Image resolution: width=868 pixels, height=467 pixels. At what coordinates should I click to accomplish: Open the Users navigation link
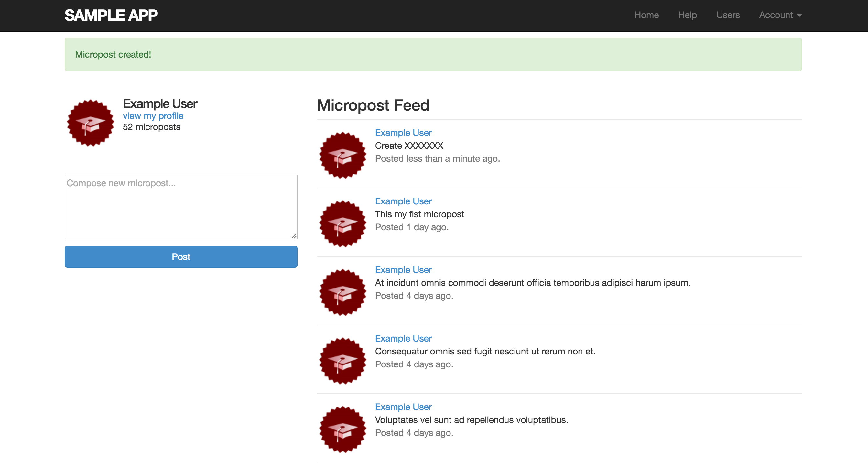728,15
